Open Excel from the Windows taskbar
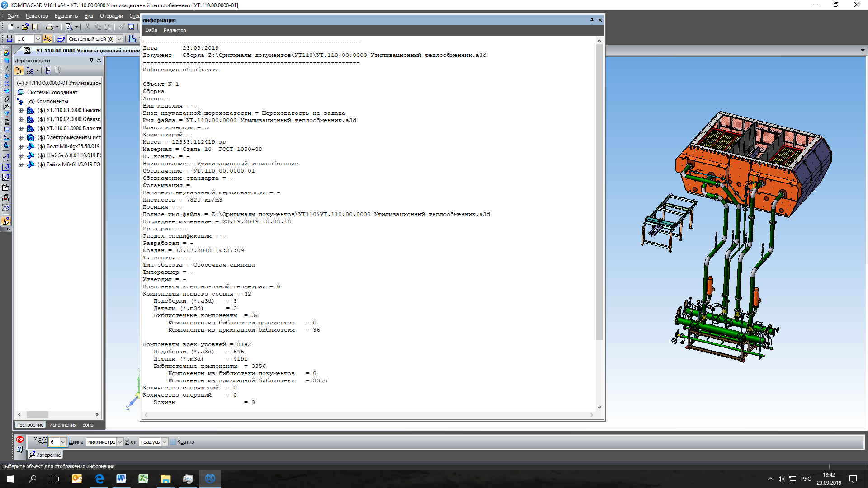The image size is (868, 488). point(143,479)
